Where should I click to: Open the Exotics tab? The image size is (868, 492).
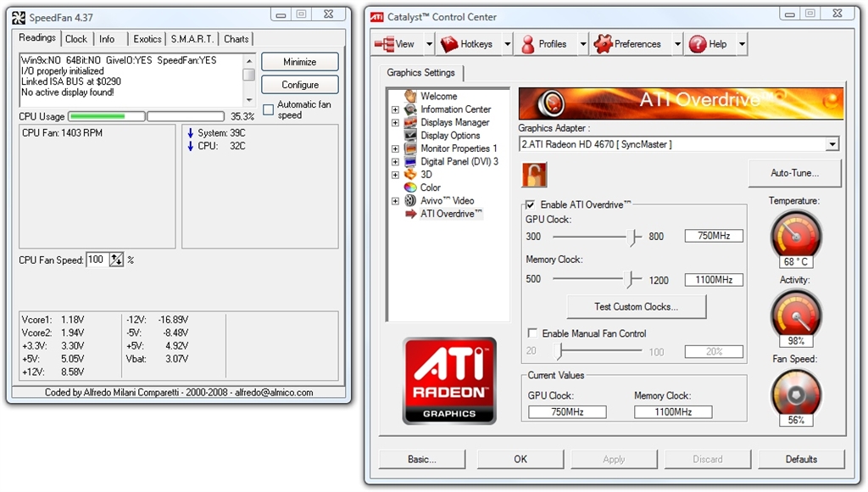coord(147,39)
